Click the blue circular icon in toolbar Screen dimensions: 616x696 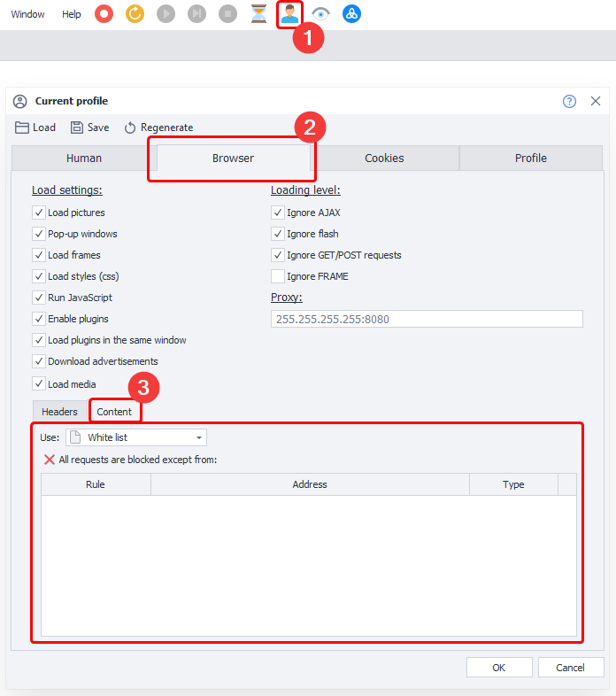(x=351, y=14)
